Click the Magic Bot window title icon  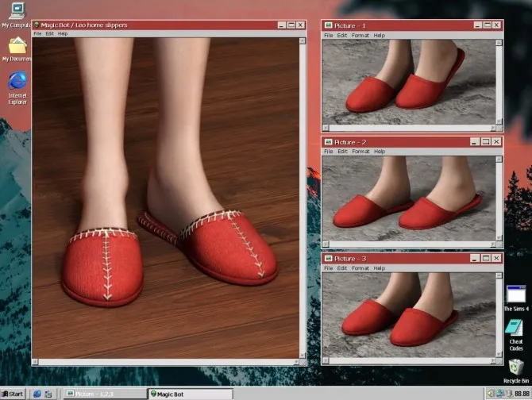pos(37,25)
